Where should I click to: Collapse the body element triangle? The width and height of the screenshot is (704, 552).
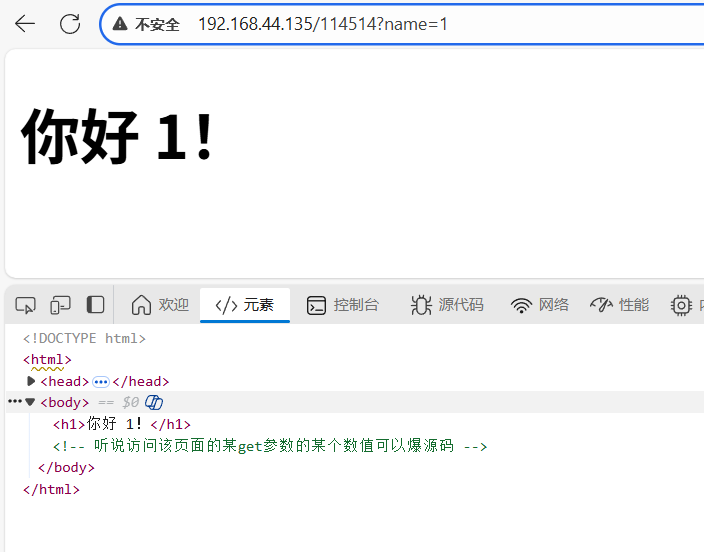point(30,402)
